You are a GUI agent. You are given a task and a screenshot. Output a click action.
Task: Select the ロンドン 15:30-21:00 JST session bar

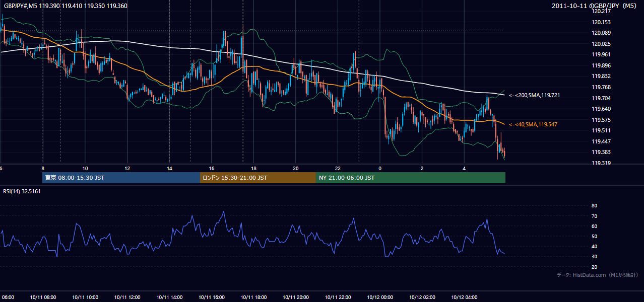click(x=258, y=178)
